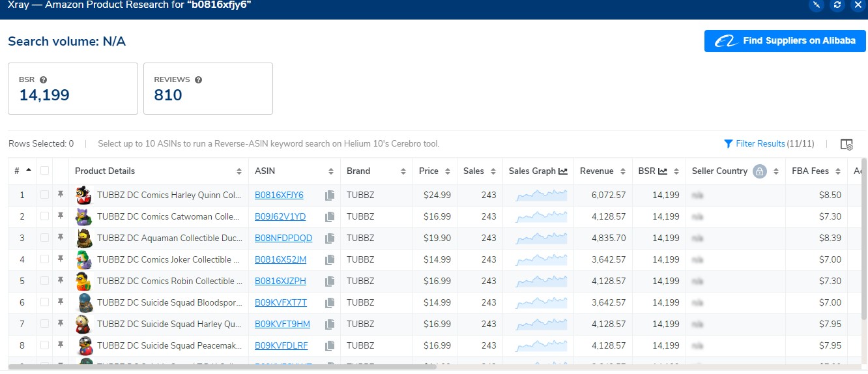Click revenue value 4,835.70

[x=609, y=238]
